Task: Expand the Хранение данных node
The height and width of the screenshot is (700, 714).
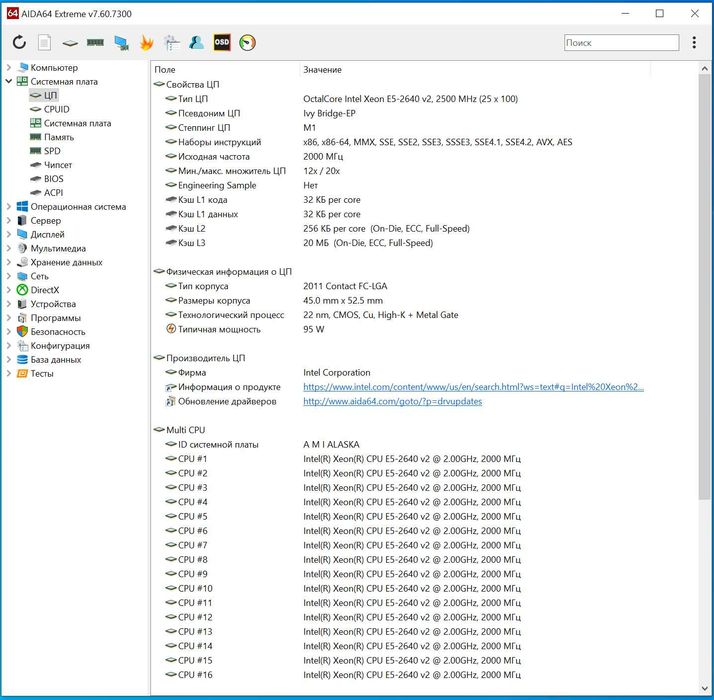Action: coord(9,262)
